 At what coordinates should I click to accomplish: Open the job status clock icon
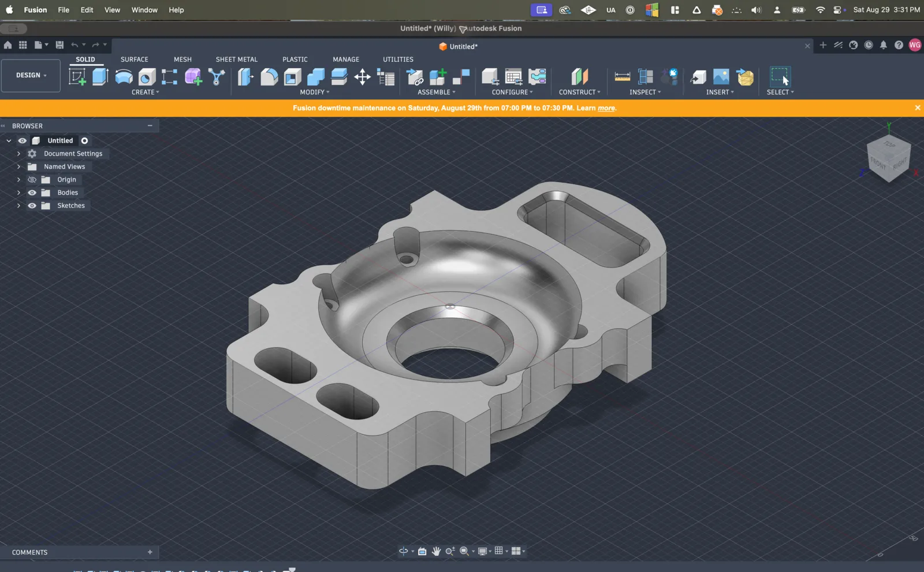click(x=868, y=45)
